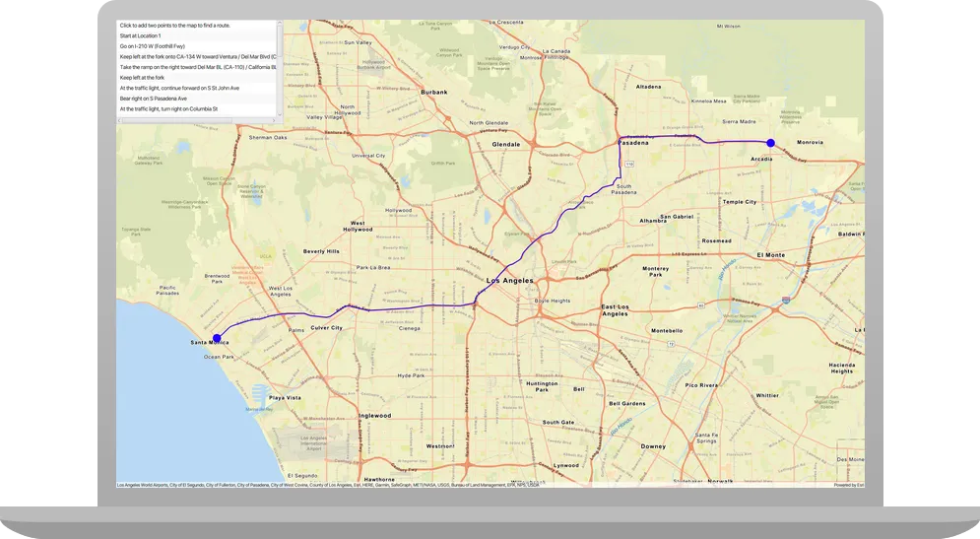980x539 pixels.
Task: Click the 'Pasadena' label on the map
Action: pyautogui.click(x=633, y=143)
